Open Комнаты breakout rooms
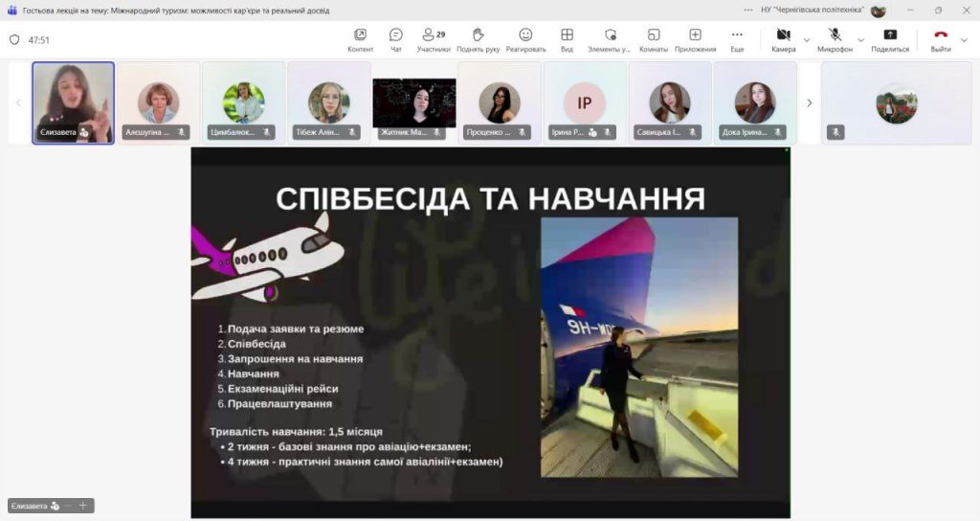 653,39
